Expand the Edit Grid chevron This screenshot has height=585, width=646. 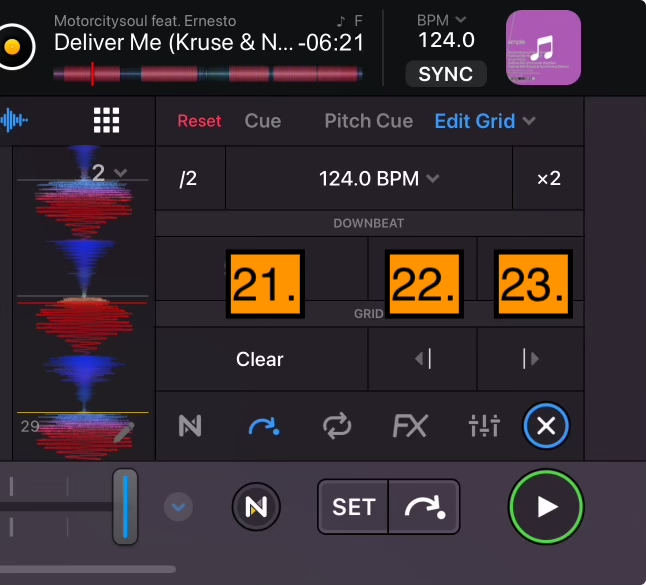tap(529, 121)
